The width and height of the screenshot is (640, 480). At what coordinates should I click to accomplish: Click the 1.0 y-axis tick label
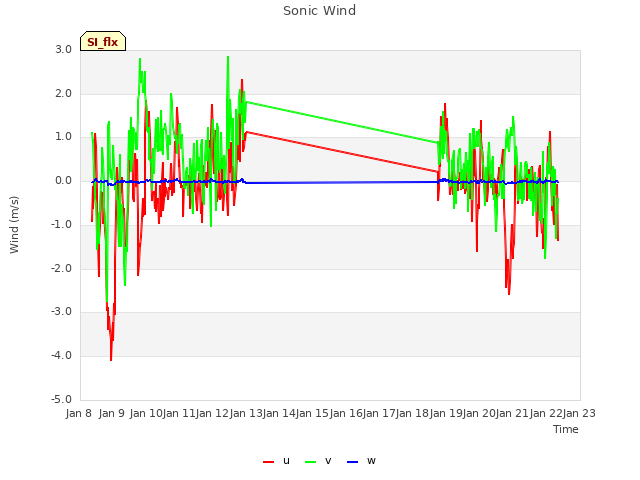point(64,137)
